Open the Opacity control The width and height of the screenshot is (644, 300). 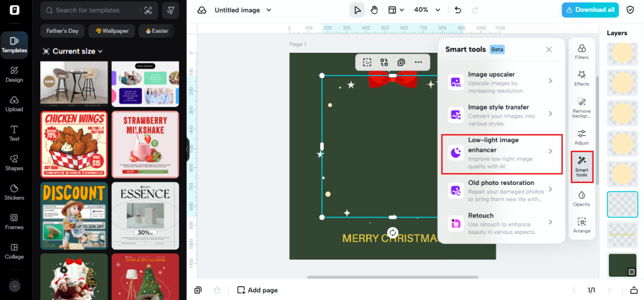[x=582, y=198]
